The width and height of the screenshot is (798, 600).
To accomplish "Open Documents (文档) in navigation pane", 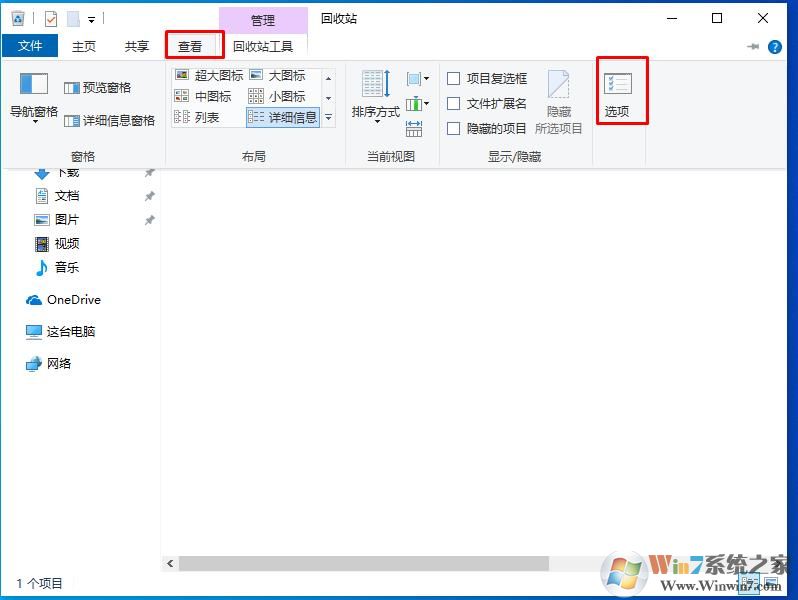I will [x=57, y=196].
